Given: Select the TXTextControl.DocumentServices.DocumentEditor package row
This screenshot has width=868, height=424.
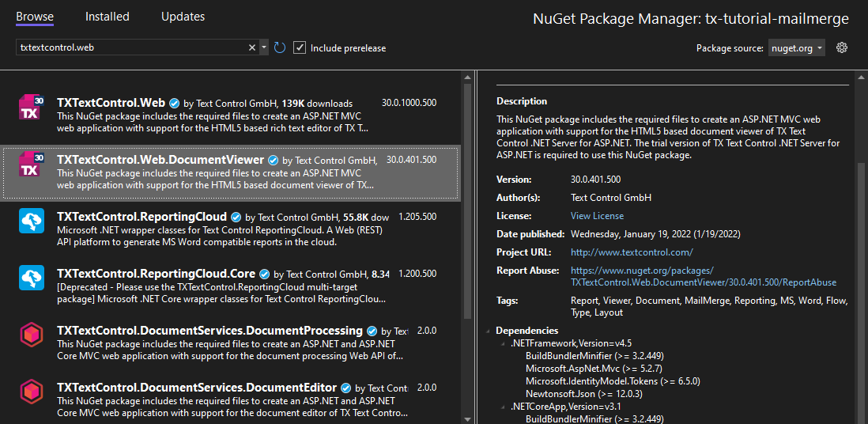Looking at the screenshot, I should pyautogui.click(x=232, y=397).
